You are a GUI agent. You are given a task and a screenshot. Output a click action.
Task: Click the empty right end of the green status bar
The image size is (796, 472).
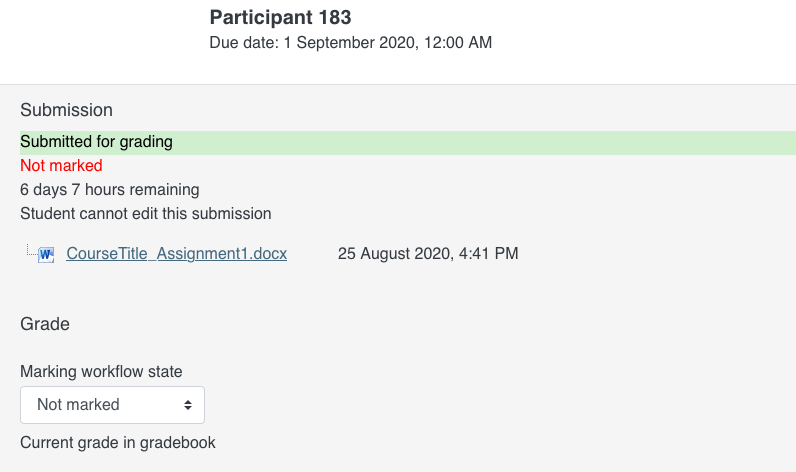700,142
